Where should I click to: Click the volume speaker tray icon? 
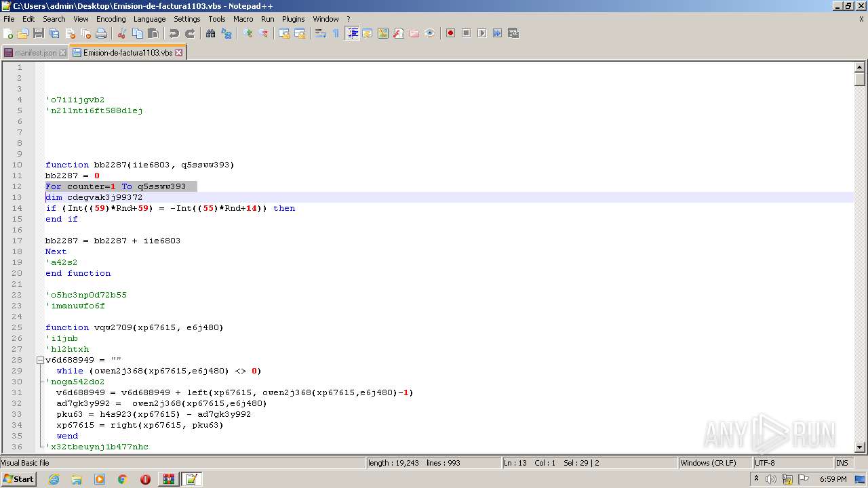click(771, 479)
